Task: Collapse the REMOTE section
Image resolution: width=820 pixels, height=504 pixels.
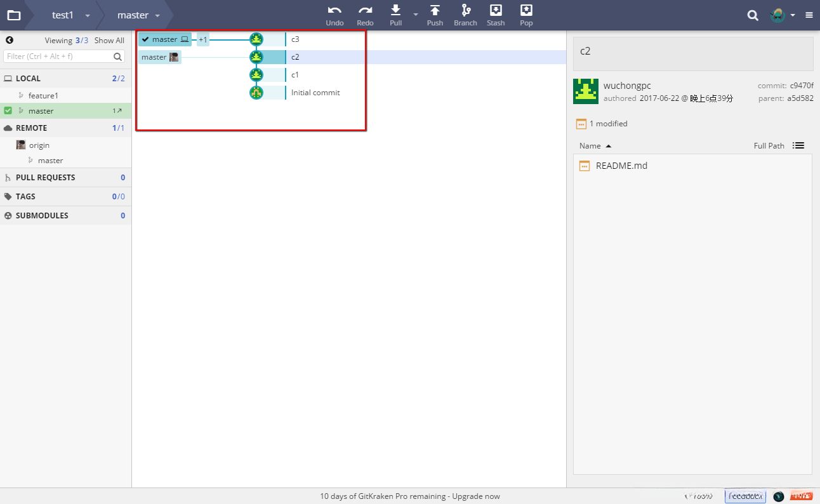Action: [65, 128]
